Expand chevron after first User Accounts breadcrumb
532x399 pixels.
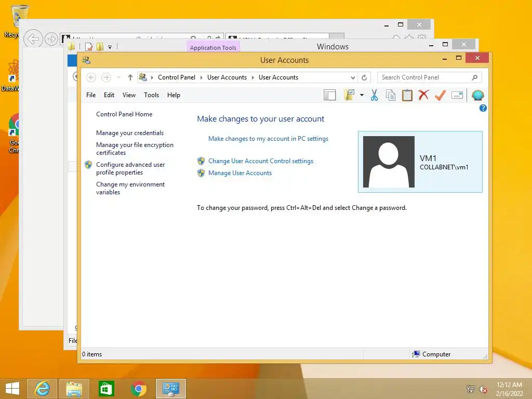tap(253, 78)
